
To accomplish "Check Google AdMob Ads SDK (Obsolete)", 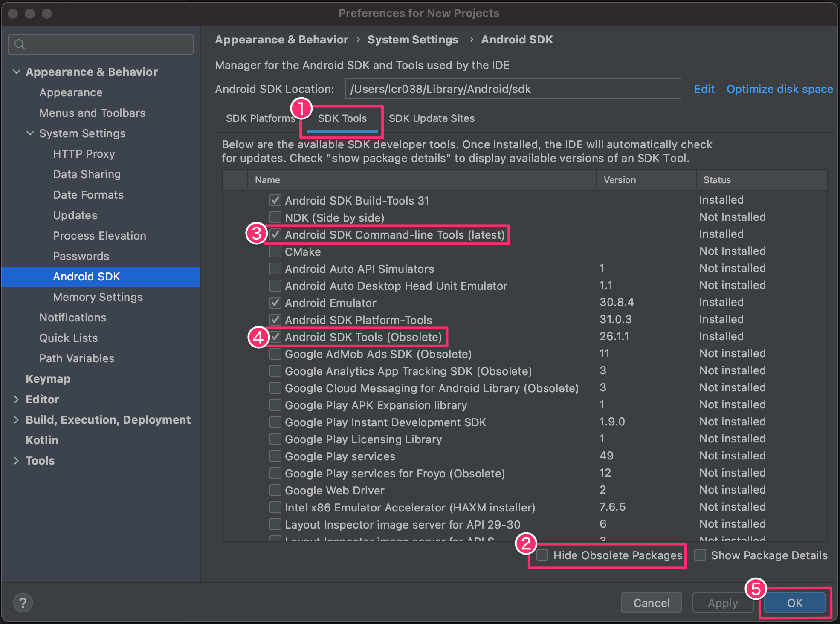I will click(275, 354).
